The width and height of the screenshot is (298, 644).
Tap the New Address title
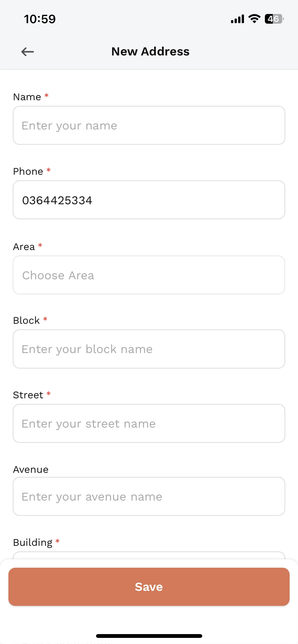151,52
